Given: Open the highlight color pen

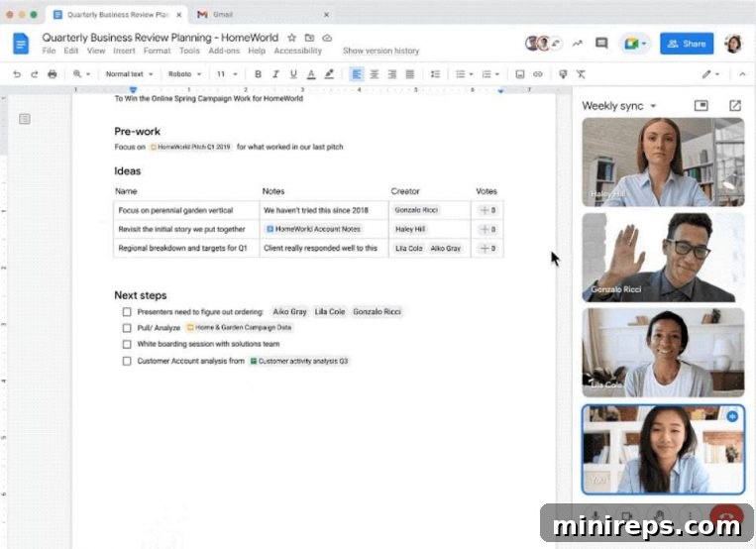Looking at the screenshot, I should 329,73.
